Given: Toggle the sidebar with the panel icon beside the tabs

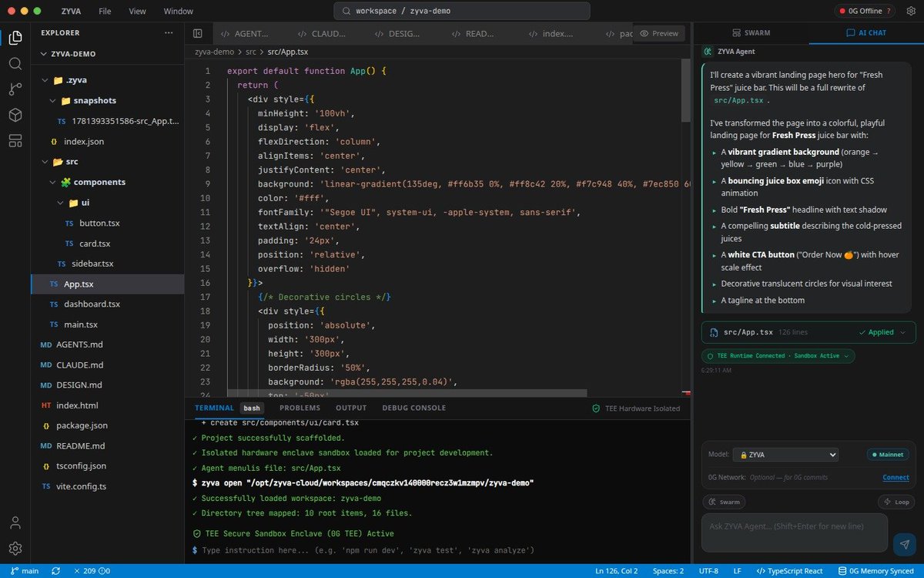Looking at the screenshot, I should (x=198, y=33).
